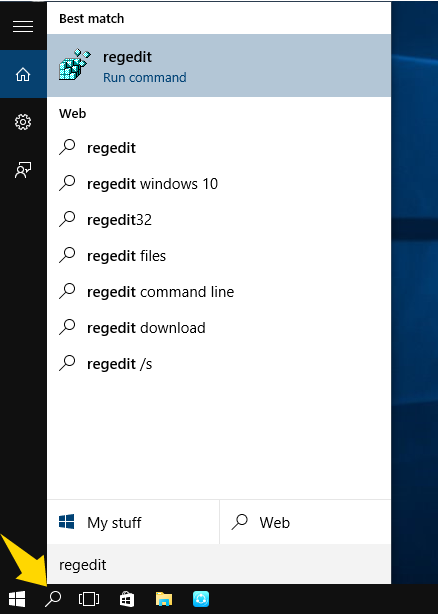Open Task View from the taskbar
The height and width of the screenshot is (614, 439).
point(89,599)
